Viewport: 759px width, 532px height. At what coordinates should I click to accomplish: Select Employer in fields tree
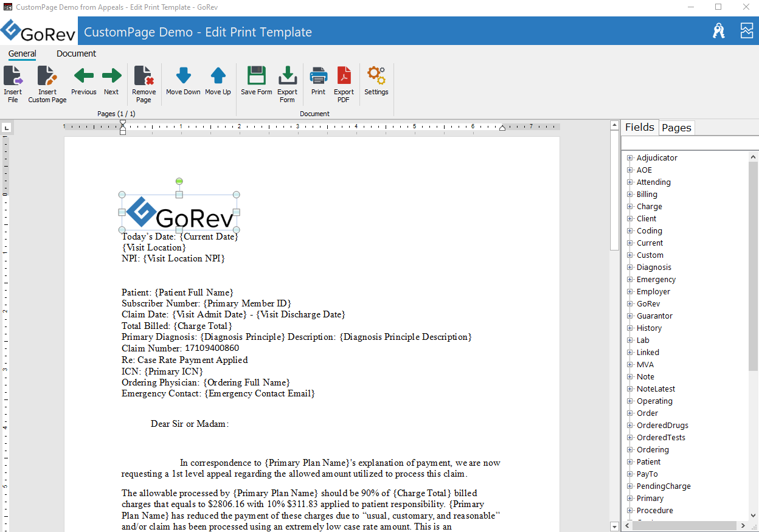tap(653, 292)
